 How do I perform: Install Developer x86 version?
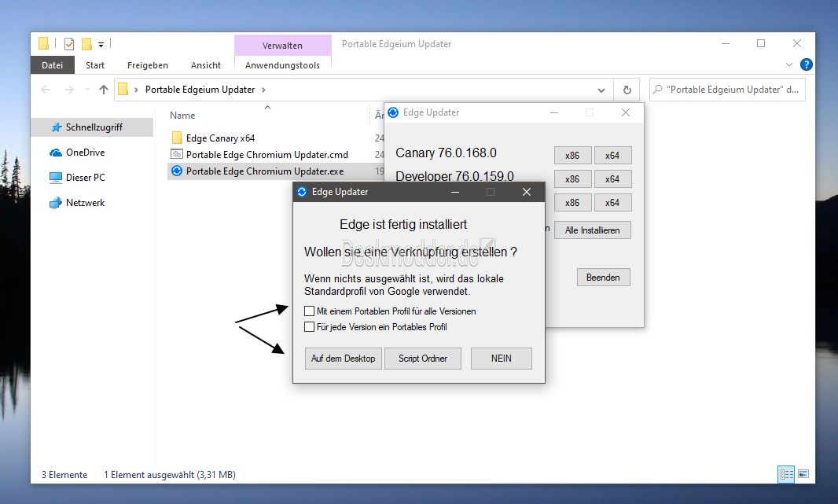(x=572, y=179)
